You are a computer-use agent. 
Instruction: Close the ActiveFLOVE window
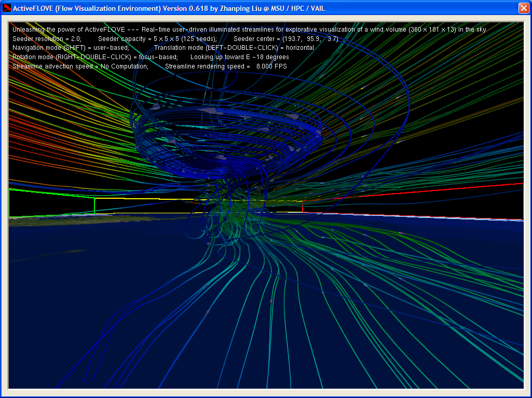tap(523, 8)
